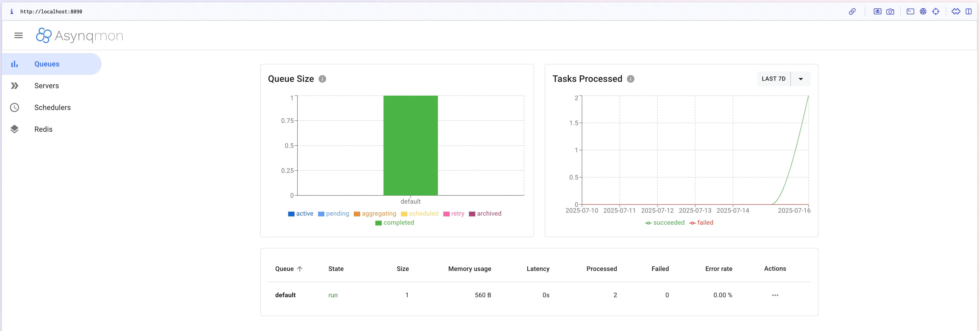Click the green default queue bar

(x=410, y=146)
